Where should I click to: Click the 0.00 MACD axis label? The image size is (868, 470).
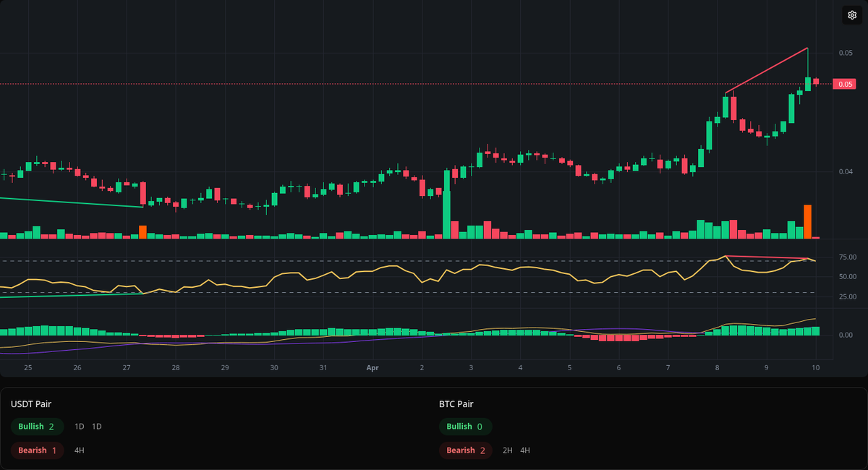[x=846, y=335]
